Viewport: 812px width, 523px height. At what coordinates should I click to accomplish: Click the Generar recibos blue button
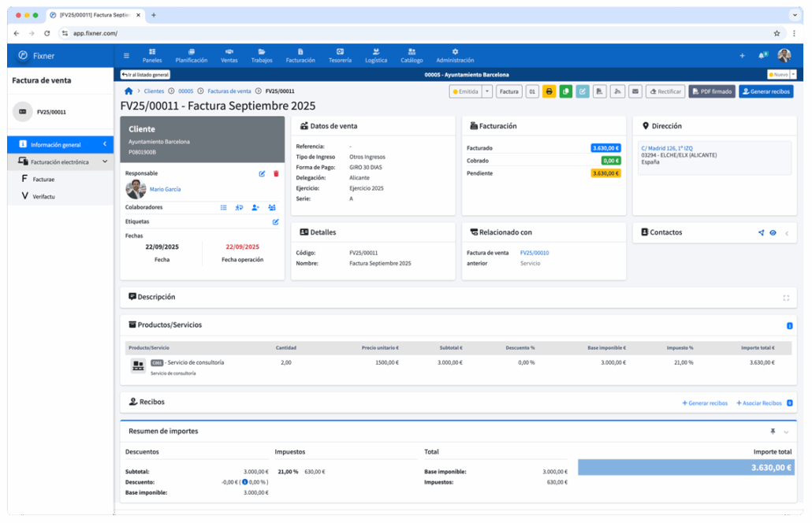point(765,91)
